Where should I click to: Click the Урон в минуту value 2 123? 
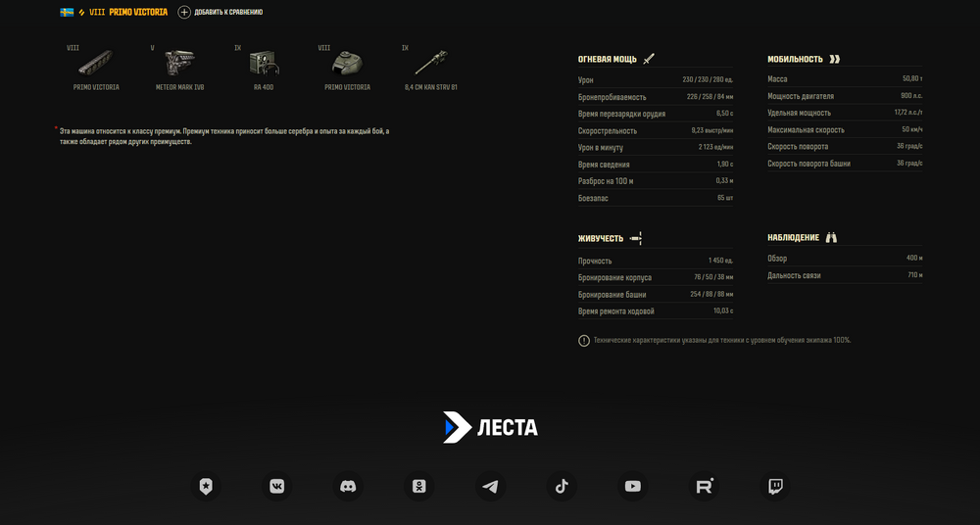point(715,148)
